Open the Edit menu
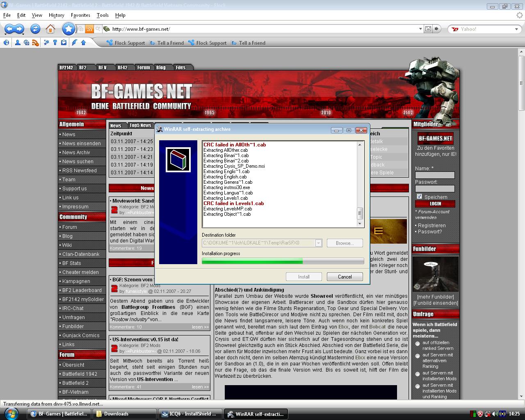 pos(21,15)
